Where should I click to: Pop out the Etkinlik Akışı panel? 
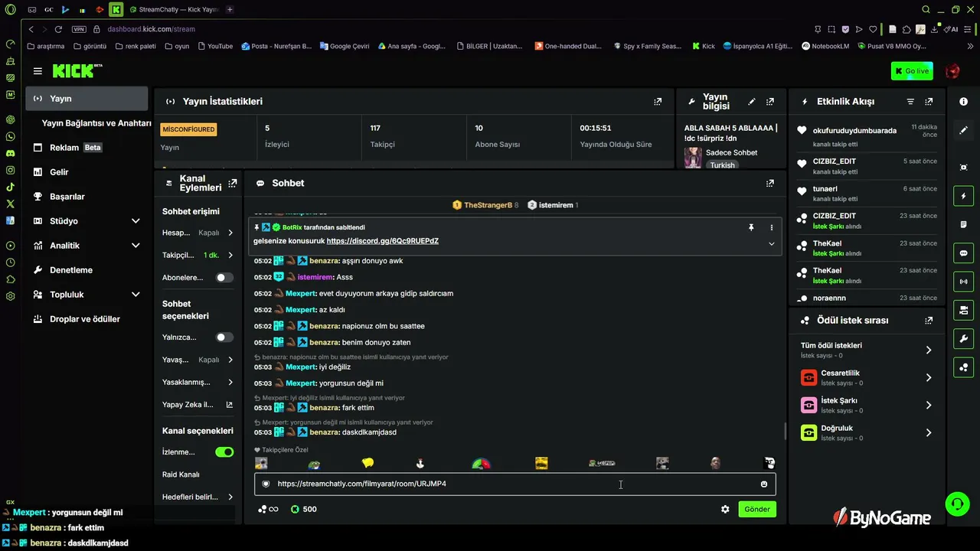click(x=929, y=101)
